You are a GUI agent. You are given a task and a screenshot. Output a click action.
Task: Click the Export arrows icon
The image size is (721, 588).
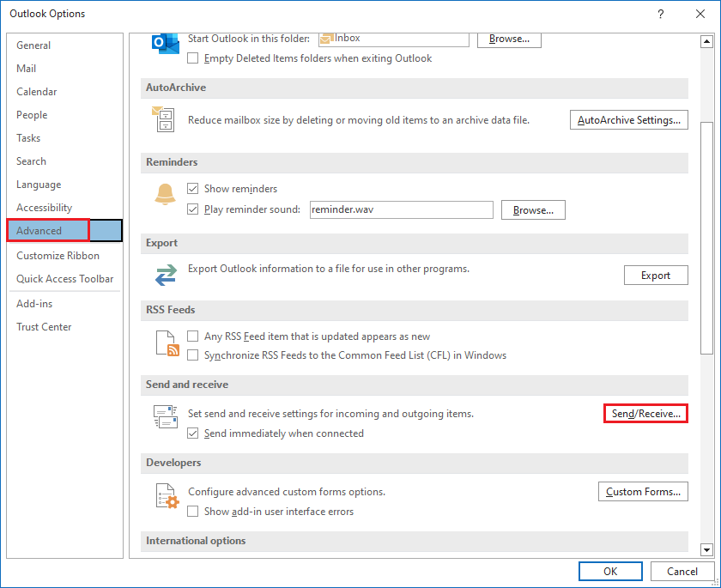click(x=166, y=275)
